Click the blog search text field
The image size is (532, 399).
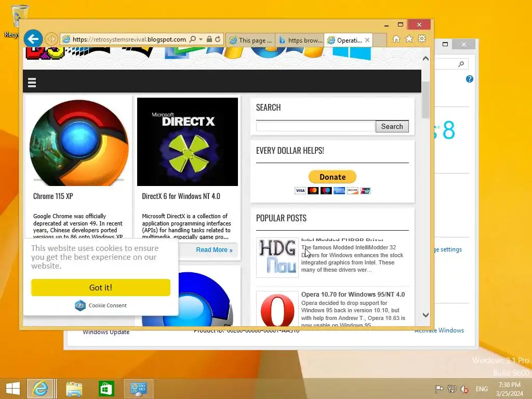point(315,126)
